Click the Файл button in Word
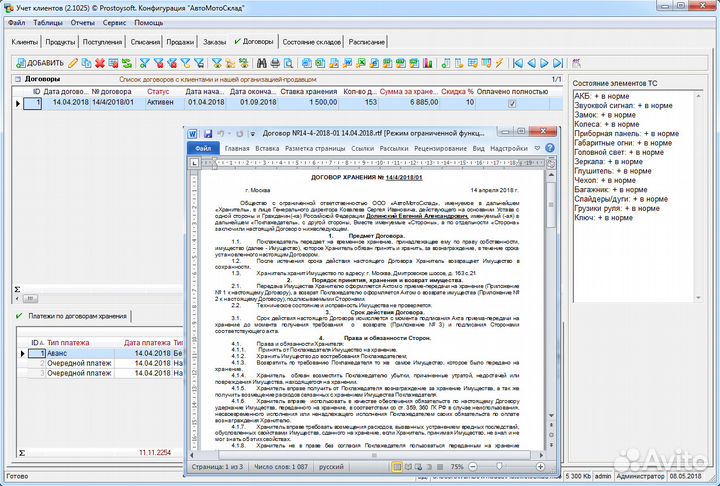This screenshot has width=720, height=486. [203, 148]
